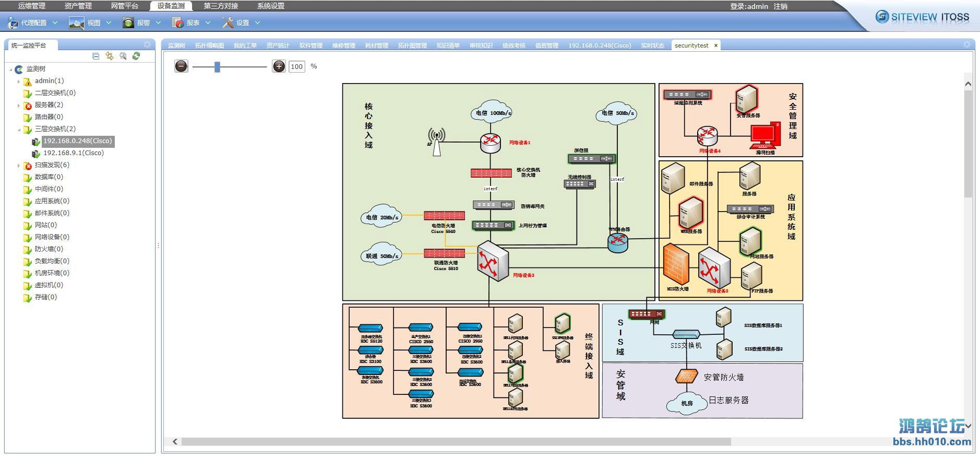Click the red 漏洞扫描 computer icon
Viewport: 980px width, 456px height.
765,136
